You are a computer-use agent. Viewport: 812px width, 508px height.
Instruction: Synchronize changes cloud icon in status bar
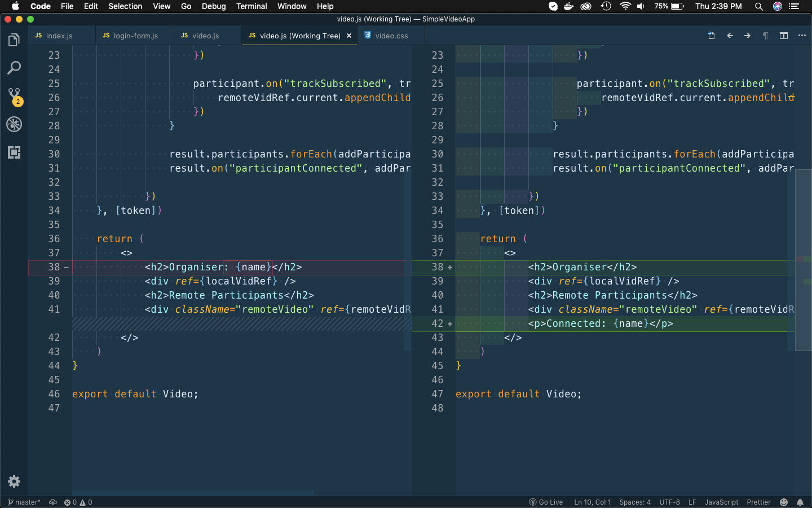point(53,502)
